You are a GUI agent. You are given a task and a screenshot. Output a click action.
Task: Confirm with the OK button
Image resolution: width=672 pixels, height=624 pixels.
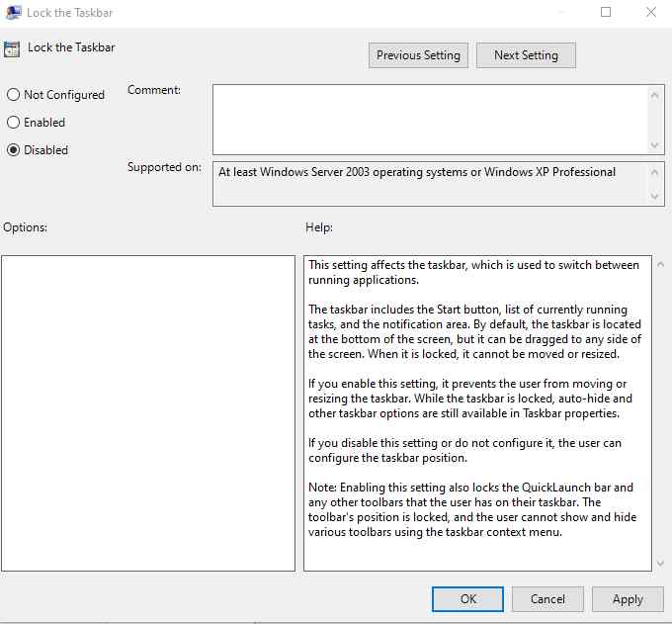point(467,598)
